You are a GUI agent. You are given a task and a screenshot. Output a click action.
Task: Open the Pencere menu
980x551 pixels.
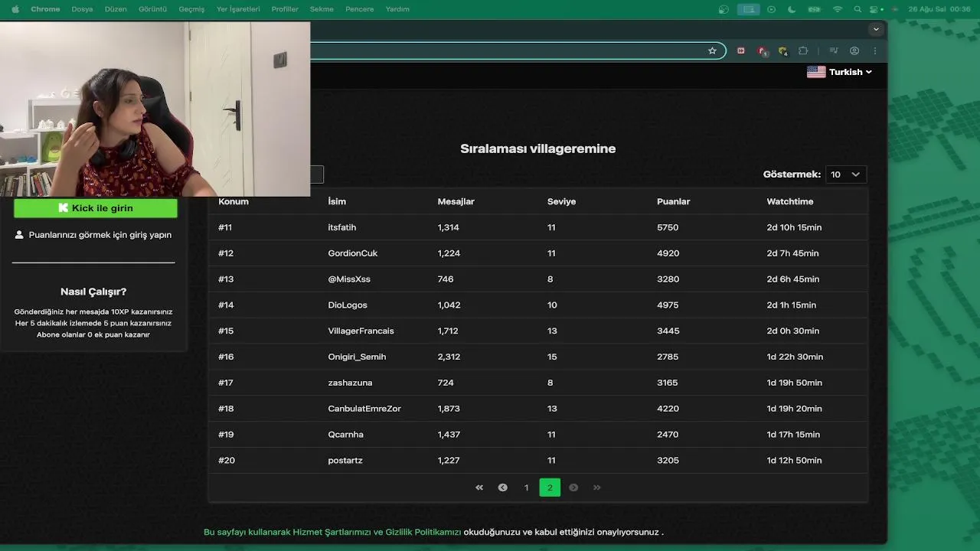click(360, 9)
